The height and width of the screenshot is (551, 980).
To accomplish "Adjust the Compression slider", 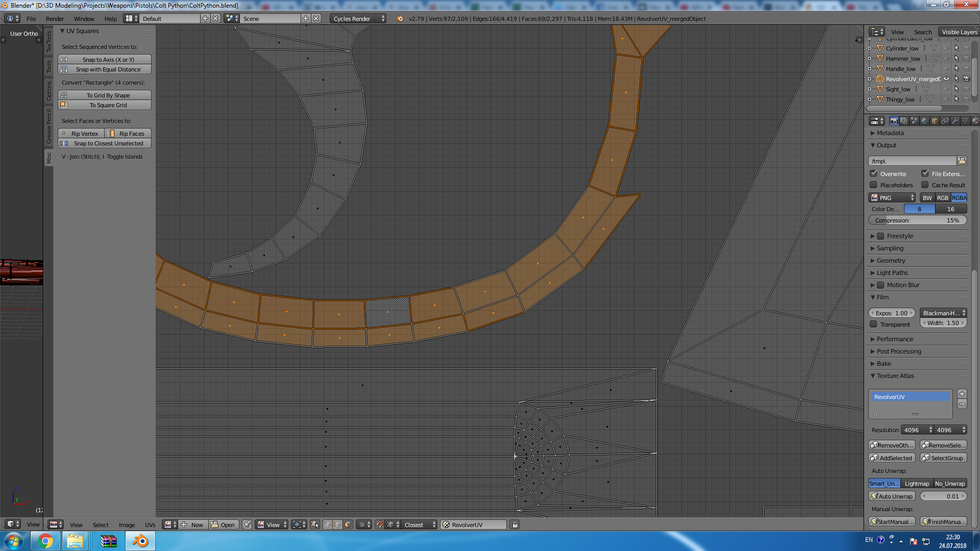I will click(x=917, y=220).
